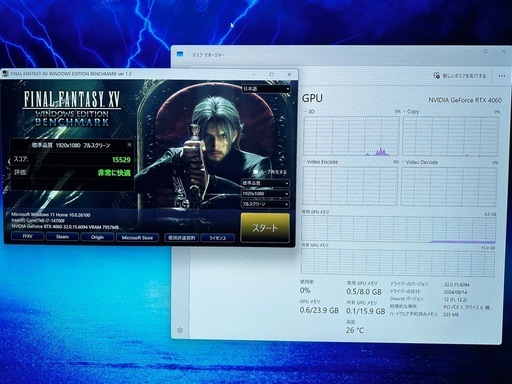The width and height of the screenshot is (512, 384).
Task: Close the FFXV Benchmark window
Action: [289, 74]
